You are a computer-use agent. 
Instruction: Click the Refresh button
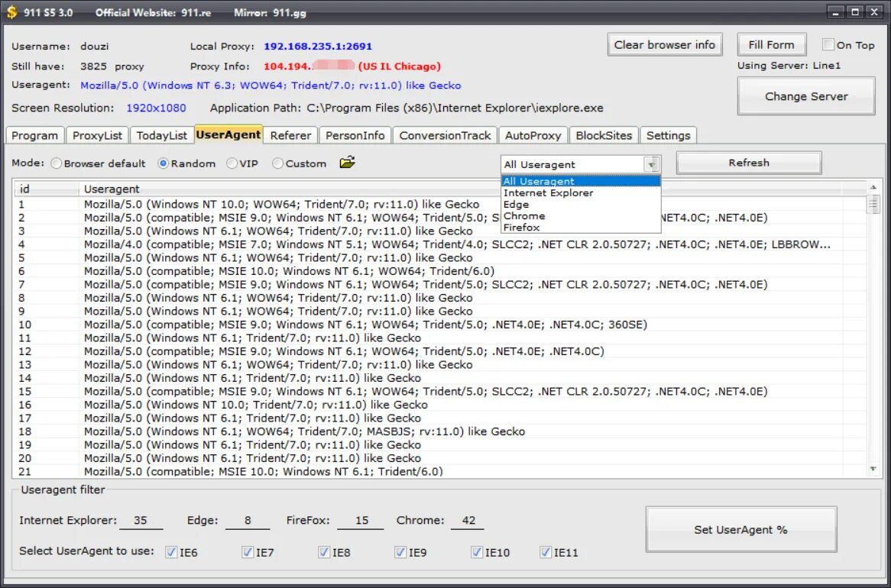(748, 163)
